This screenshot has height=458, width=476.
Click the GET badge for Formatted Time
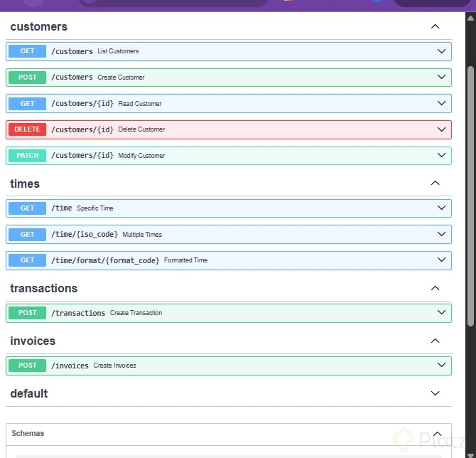pyautogui.click(x=27, y=260)
